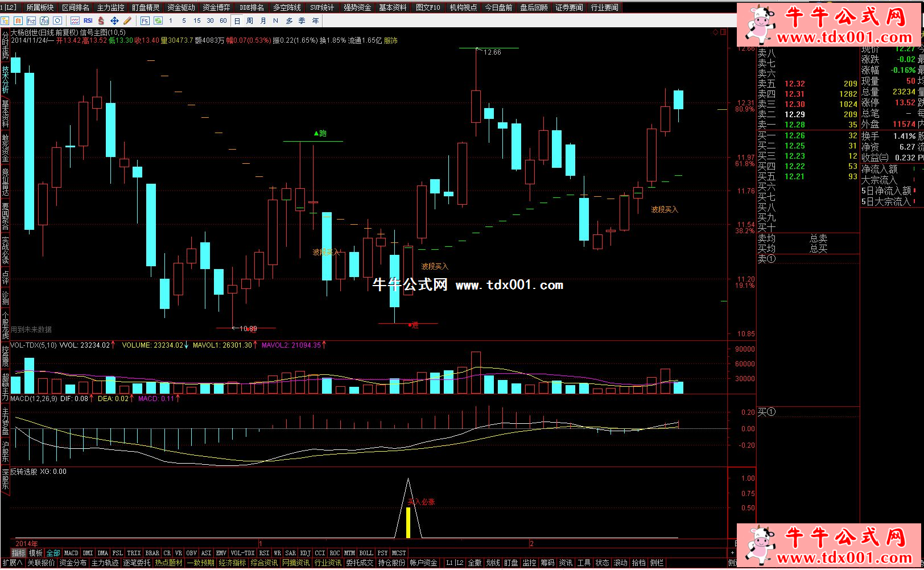This screenshot has width=924, height=570.
Task: Click the blue four-arrow move icon
Action: 114,20
